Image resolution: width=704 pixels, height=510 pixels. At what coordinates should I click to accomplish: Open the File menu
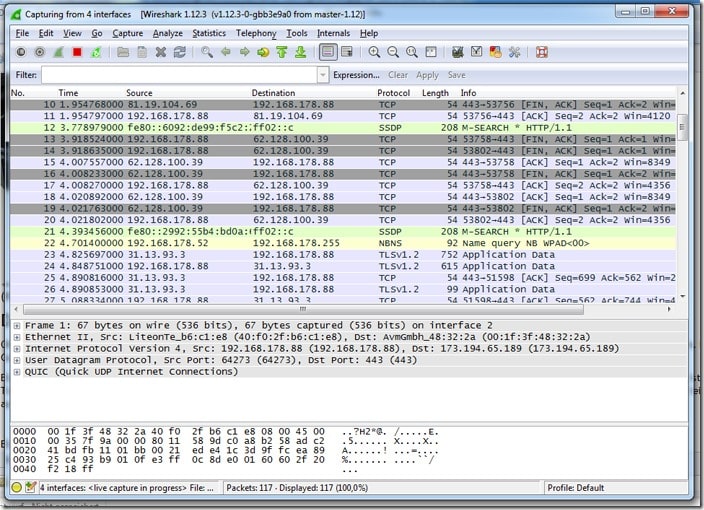click(22, 33)
